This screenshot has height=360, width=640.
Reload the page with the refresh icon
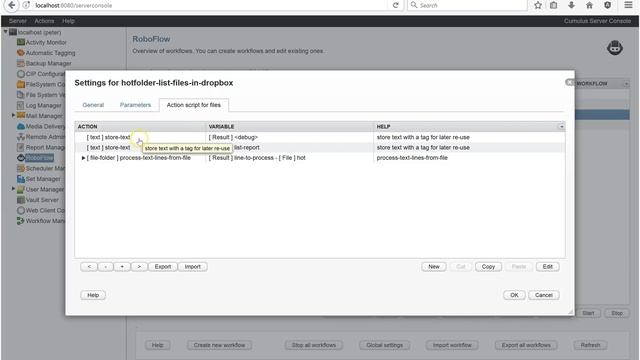click(x=396, y=5)
